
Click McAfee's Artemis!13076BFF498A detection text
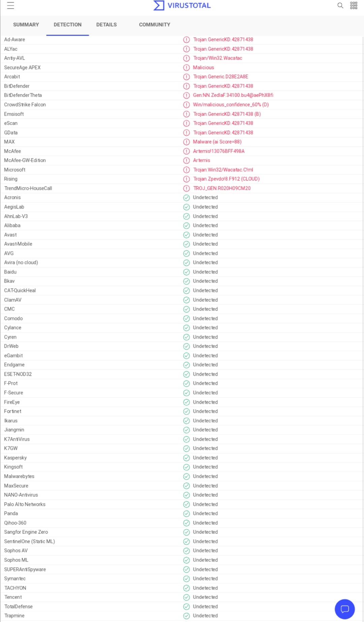tap(219, 151)
